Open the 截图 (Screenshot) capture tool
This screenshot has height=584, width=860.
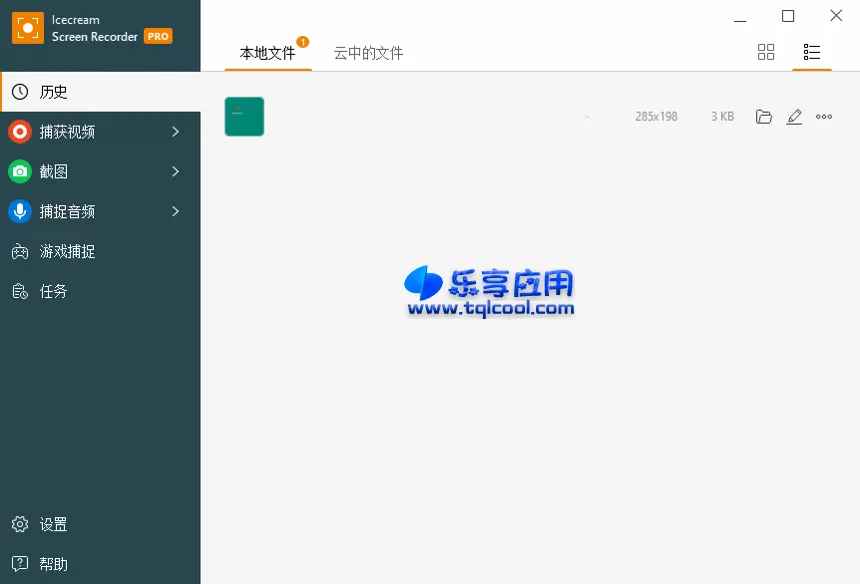coord(18,171)
